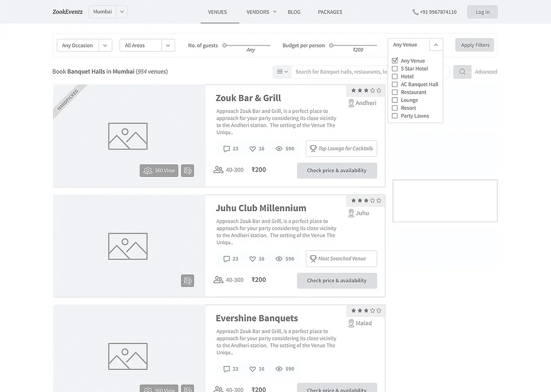Click the Malad location pin icon

[x=351, y=324]
